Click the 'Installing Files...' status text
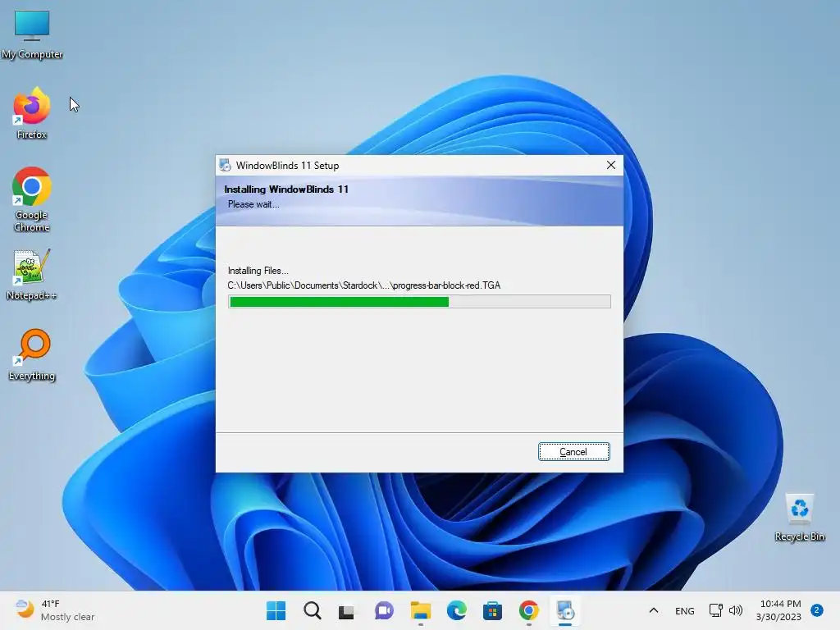This screenshot has height=630, width=840. click(x=258, y=271)
